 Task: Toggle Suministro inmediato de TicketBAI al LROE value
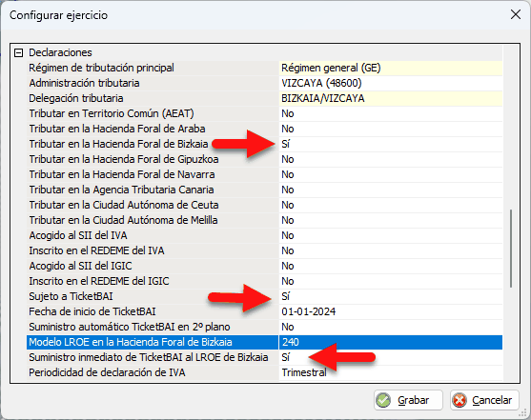[x=391, y=357]
